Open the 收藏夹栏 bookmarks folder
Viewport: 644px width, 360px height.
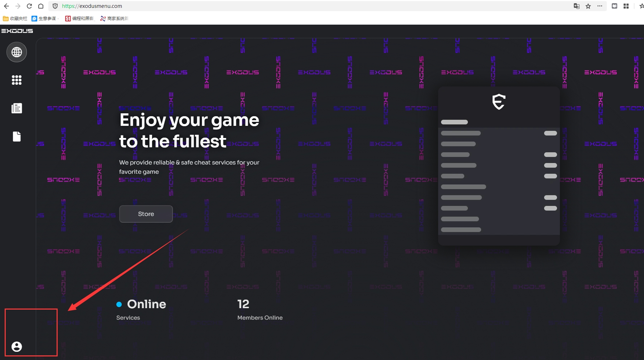[x=15, y=19]
